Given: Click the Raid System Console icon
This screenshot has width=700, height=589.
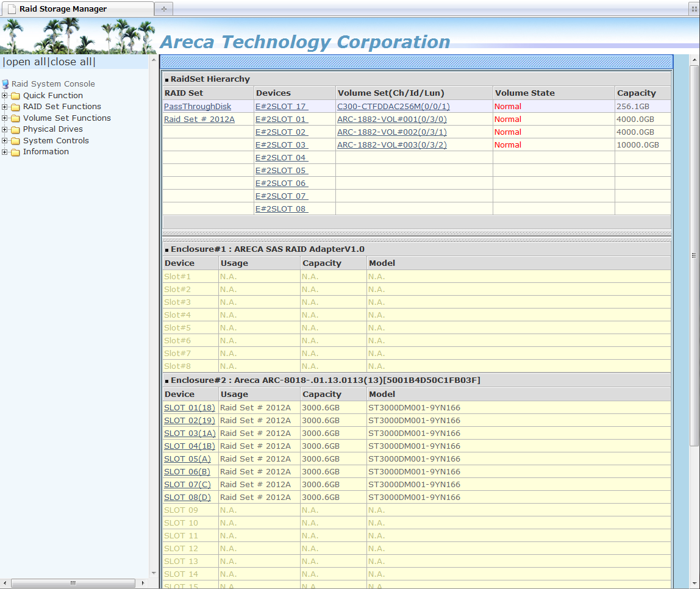Looking at the screenshot, I should [x=5, y=84].
